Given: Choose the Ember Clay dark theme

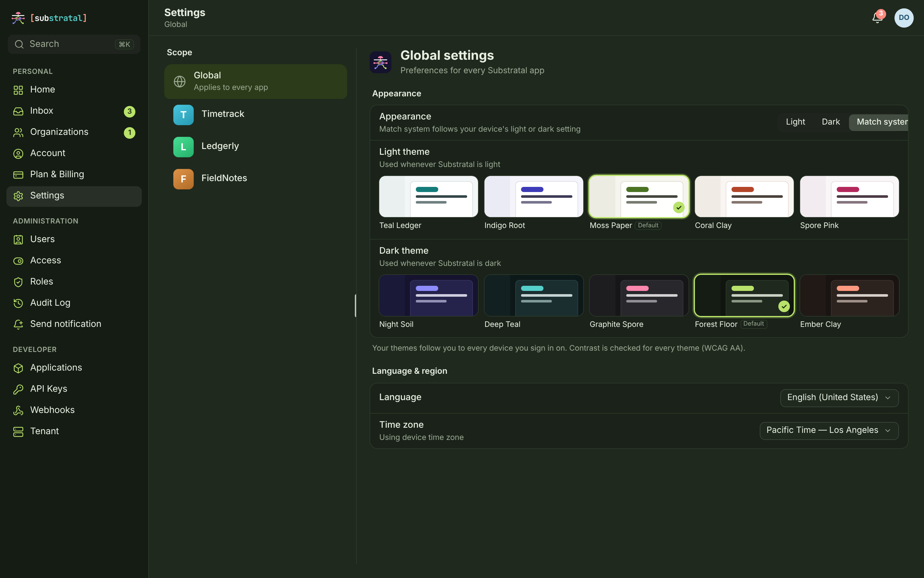Looking at the screenshot, I should click(x=849, y=295).
